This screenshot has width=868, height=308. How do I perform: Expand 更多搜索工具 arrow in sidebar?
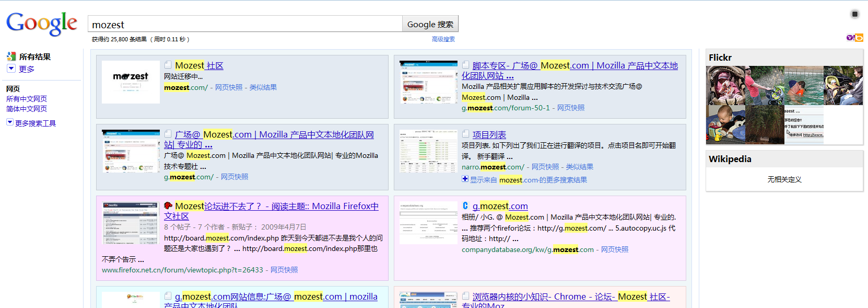[x=10, y=122]
